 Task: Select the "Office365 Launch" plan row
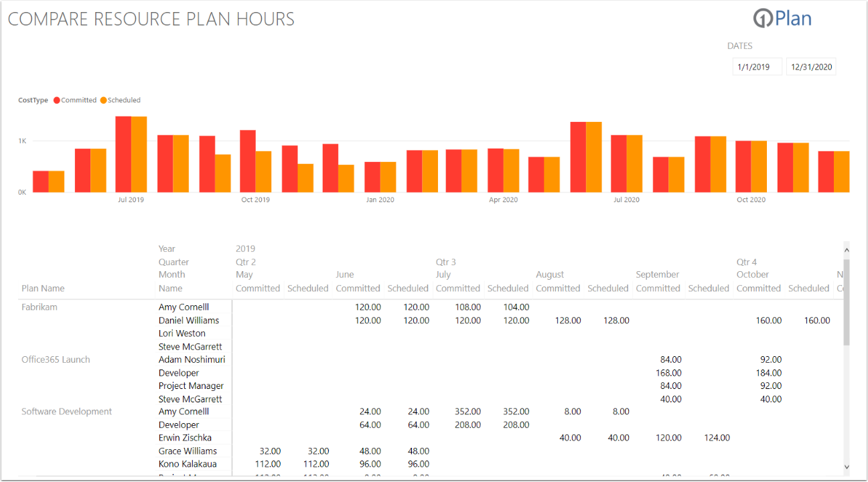coord(56,359)
